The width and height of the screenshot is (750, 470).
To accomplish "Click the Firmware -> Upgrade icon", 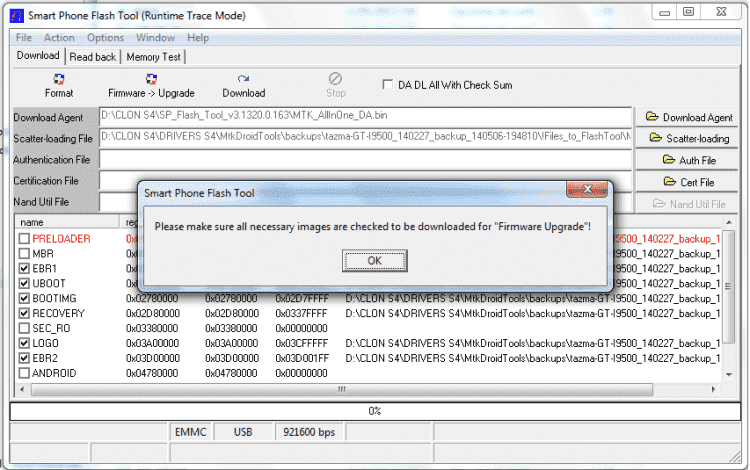I will tap(151, 79).
